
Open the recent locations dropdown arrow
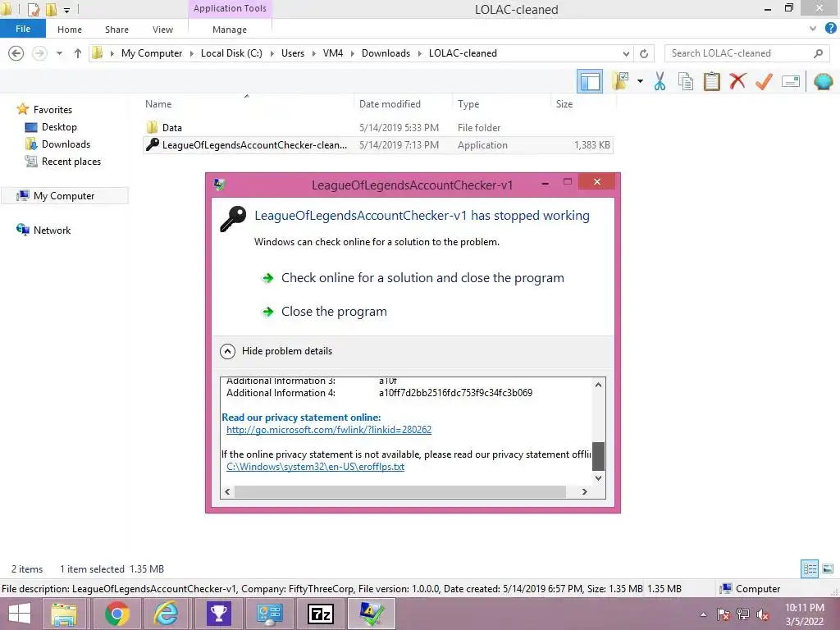point(59,53)
